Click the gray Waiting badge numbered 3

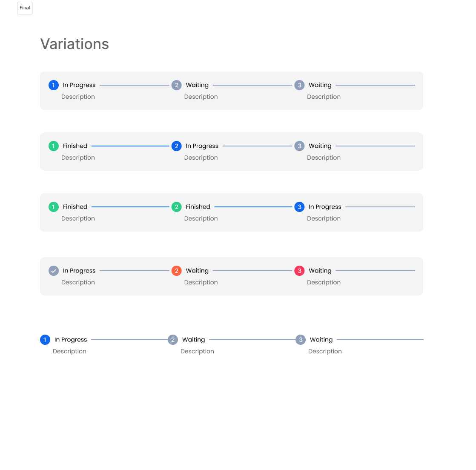(299, 85)
